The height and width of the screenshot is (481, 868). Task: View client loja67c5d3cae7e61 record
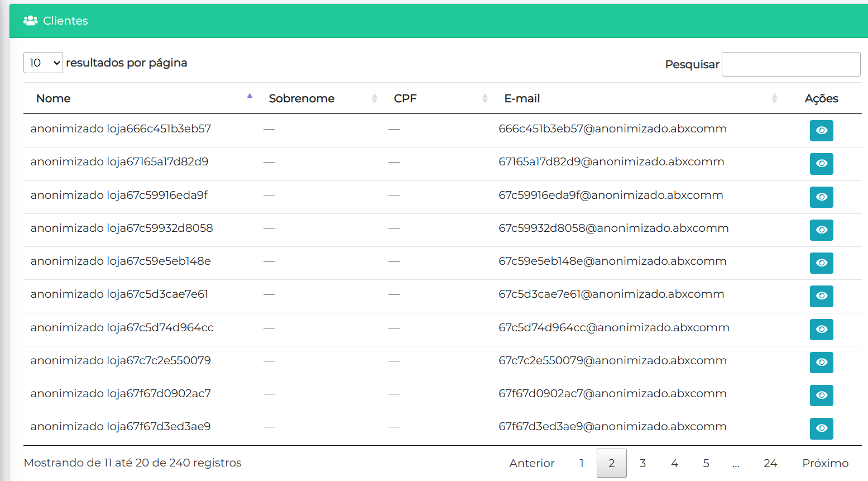pyautogui.click(x=821, y=296)
